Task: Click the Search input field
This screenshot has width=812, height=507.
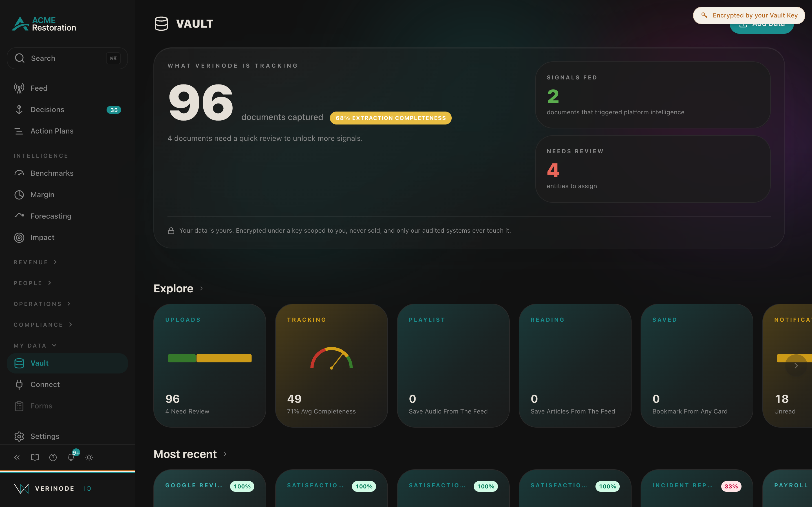Action: (67, 58)
